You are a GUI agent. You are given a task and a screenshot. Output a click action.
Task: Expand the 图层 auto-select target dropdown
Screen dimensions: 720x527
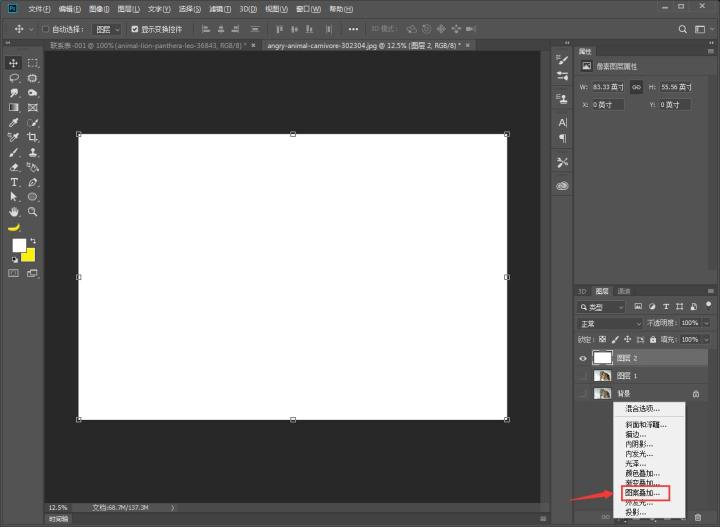107,29
